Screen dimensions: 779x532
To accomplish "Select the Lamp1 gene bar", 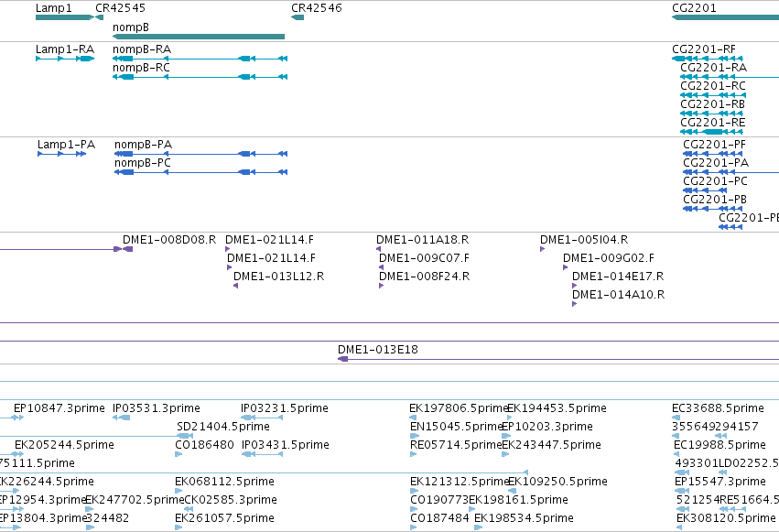I will click(65, 17).
